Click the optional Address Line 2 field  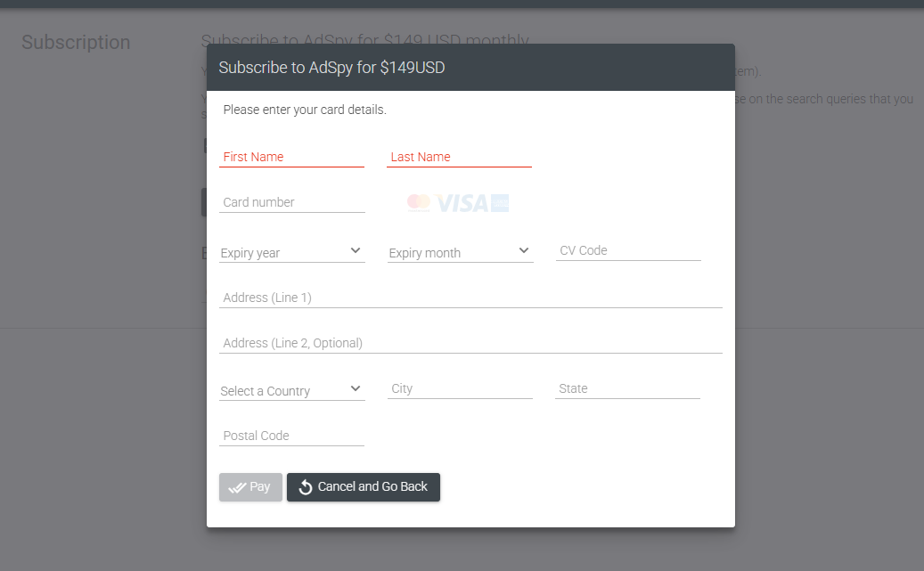(470, 343)
